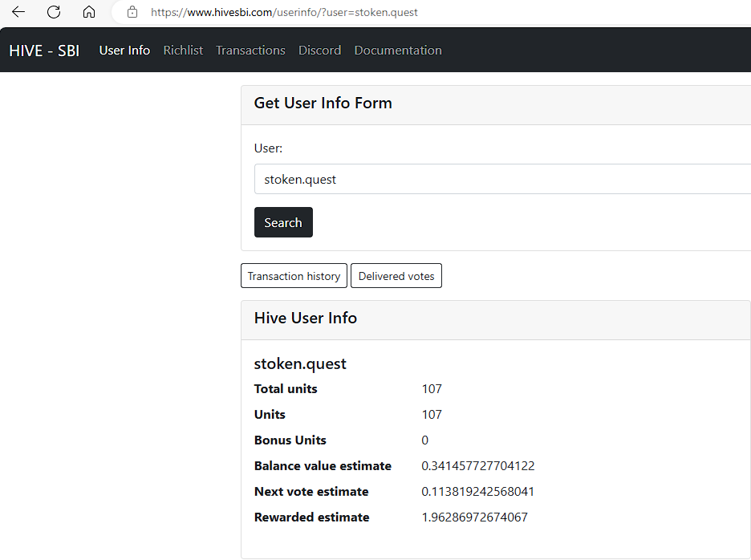Open the HIVE - SBI brand link
This screenshot has width=751, height=560.
pyautogui.click(x=44, y=51)
